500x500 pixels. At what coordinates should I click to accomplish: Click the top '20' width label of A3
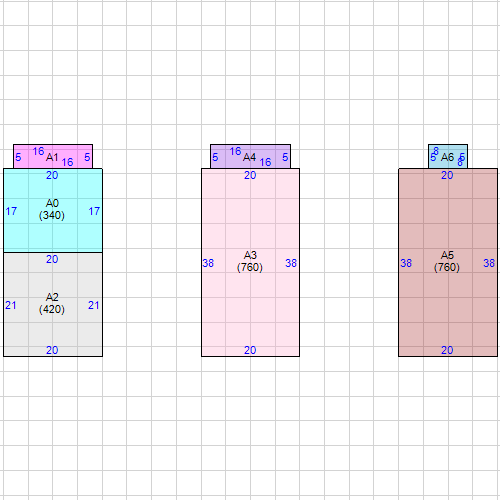(x=250, y=175)
